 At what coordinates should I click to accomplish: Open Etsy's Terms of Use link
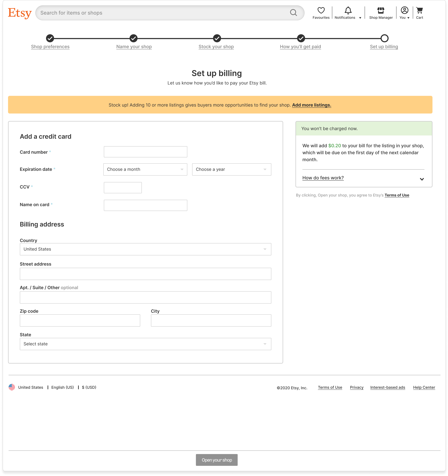tap(397, 195)
